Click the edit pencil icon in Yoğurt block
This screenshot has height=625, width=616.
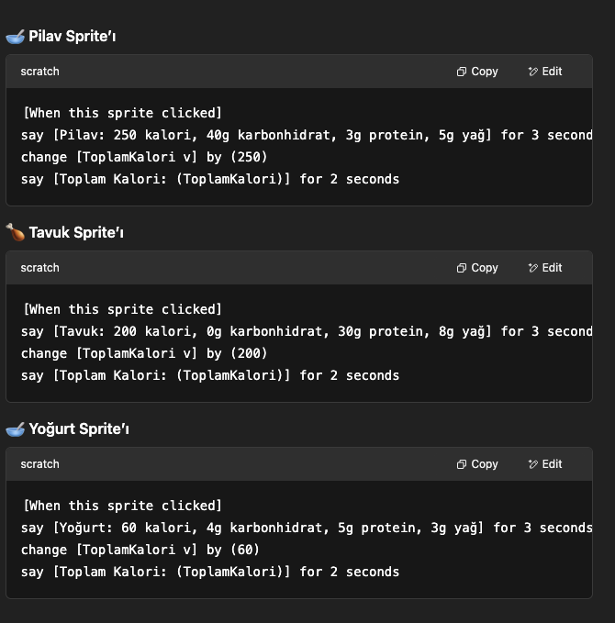click(532, 464)
